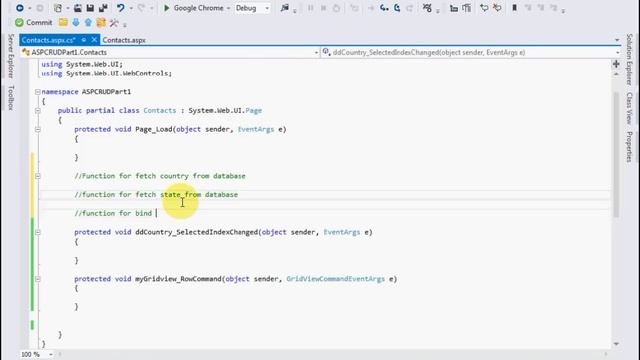Viewport: 640px width, 360px height.
Task: Click the Step Into debug icon
Action: 384,8
